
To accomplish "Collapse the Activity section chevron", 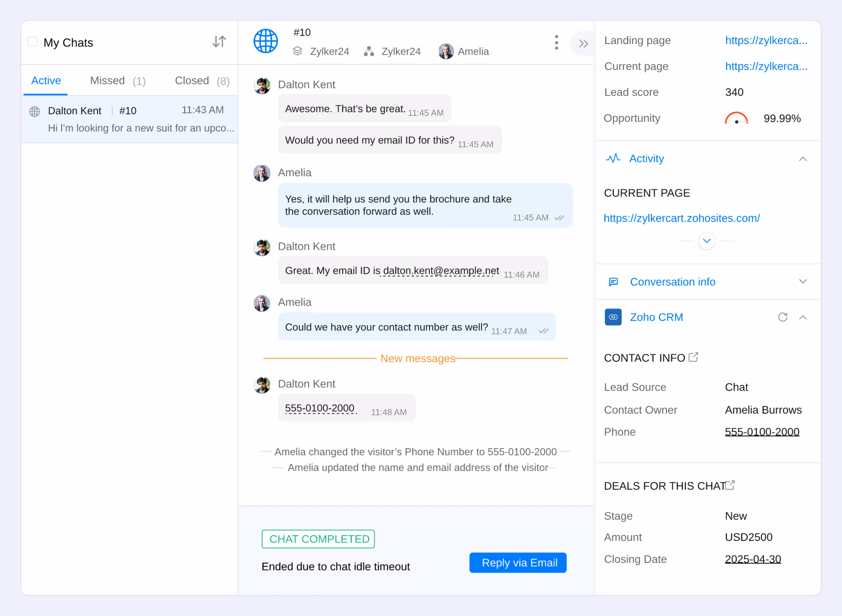I will pyautogui.click(x=803, y=159).
